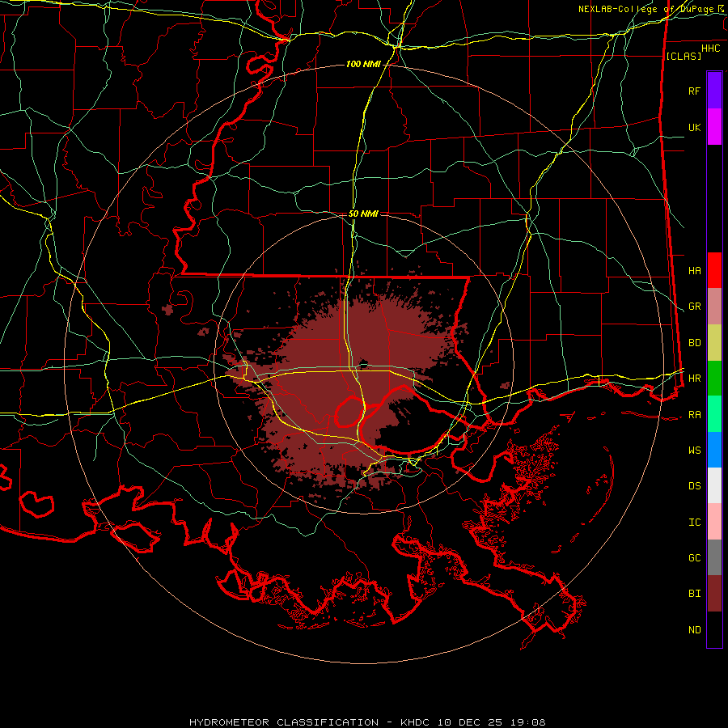
Task: Click the KHDC radar station identifier
Action: [414, 722]
